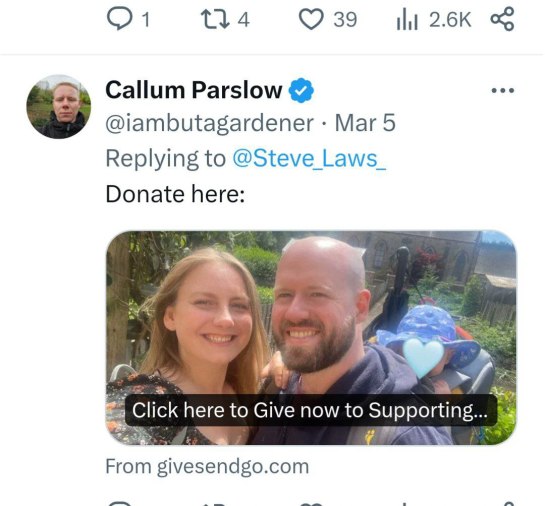Click the blue verified badge
Image resolution: width=545 pixels, height=506 pixels.
point(301,90)
